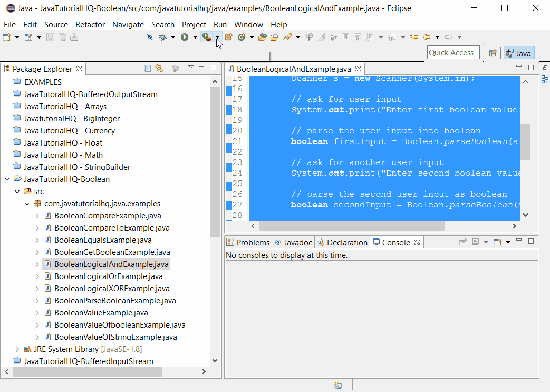Click the Open Type folder icon

[x=263, y=37]
